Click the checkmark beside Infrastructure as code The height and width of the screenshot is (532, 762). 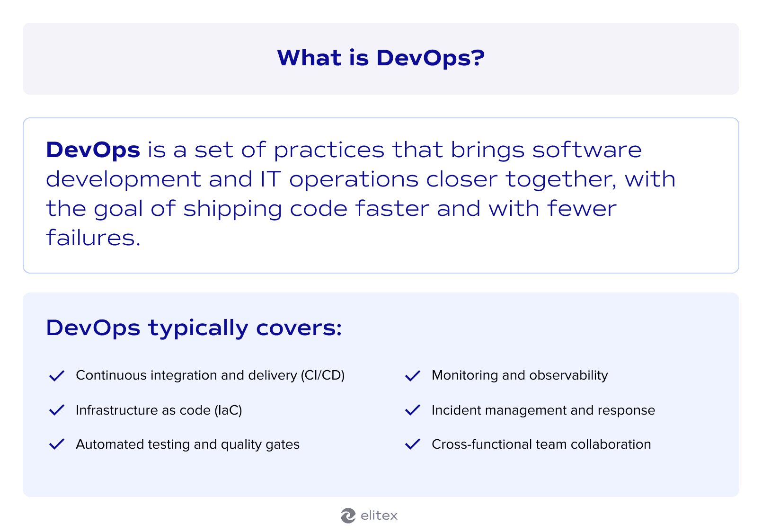tap(57, 410)
